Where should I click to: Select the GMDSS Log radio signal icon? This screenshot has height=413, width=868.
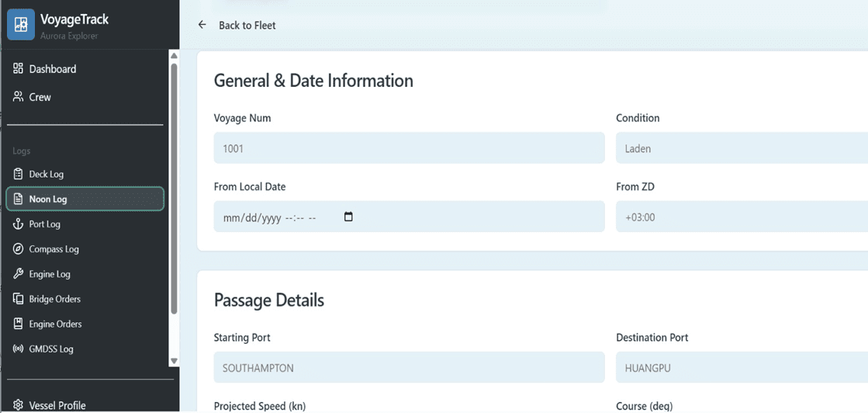(19, 349)
